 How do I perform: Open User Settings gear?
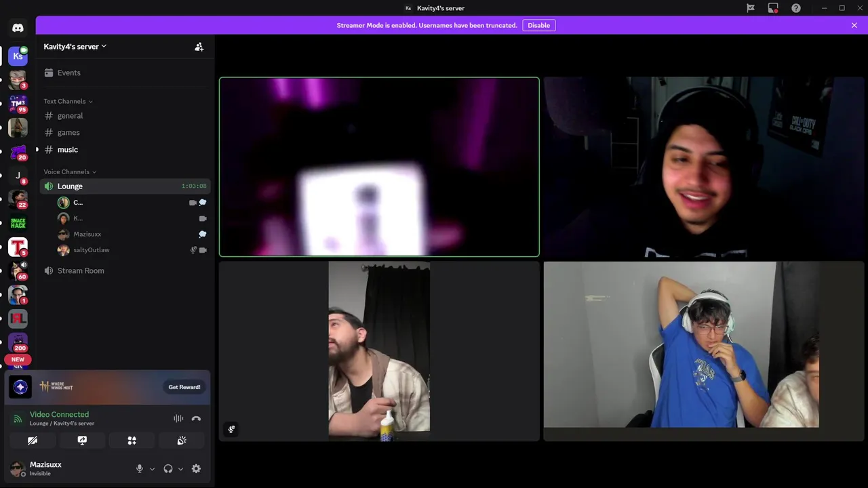point(196,469)
